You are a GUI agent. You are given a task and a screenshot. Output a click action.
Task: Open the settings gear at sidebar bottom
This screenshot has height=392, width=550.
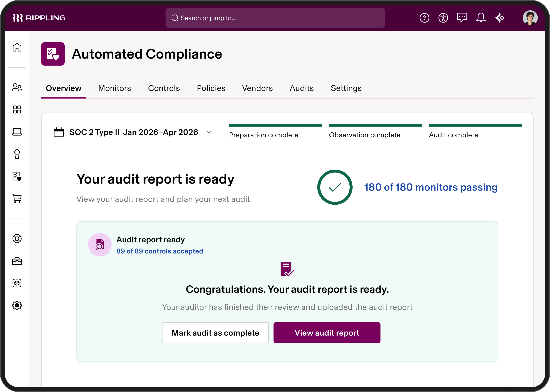tap(17, 305)
